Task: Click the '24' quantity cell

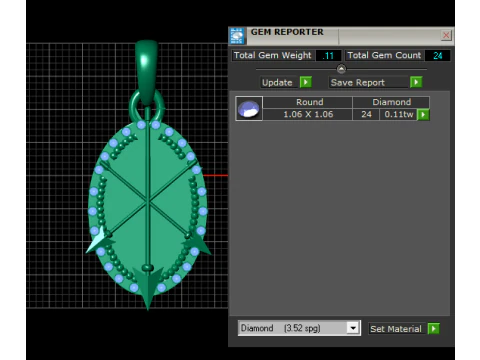Action: (366, 114)
